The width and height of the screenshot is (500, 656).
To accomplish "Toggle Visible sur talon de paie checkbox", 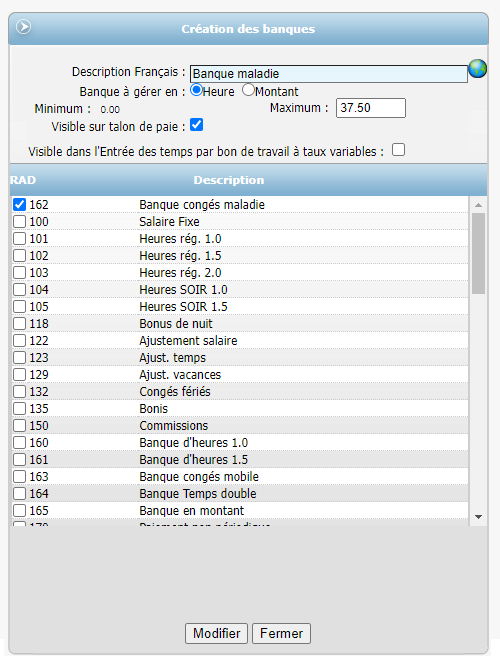I will click(x=196, y=125).
